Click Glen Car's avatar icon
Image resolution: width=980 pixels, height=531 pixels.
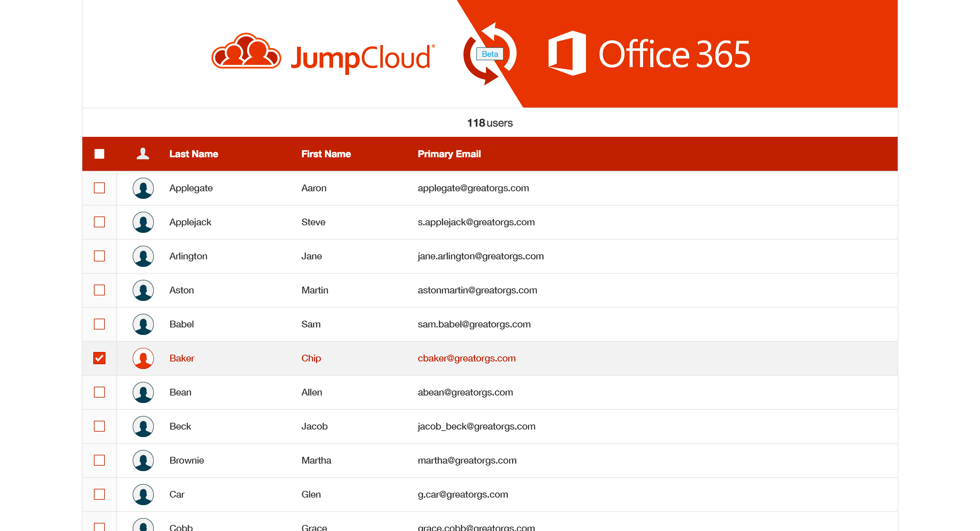[x=143, y=495]
